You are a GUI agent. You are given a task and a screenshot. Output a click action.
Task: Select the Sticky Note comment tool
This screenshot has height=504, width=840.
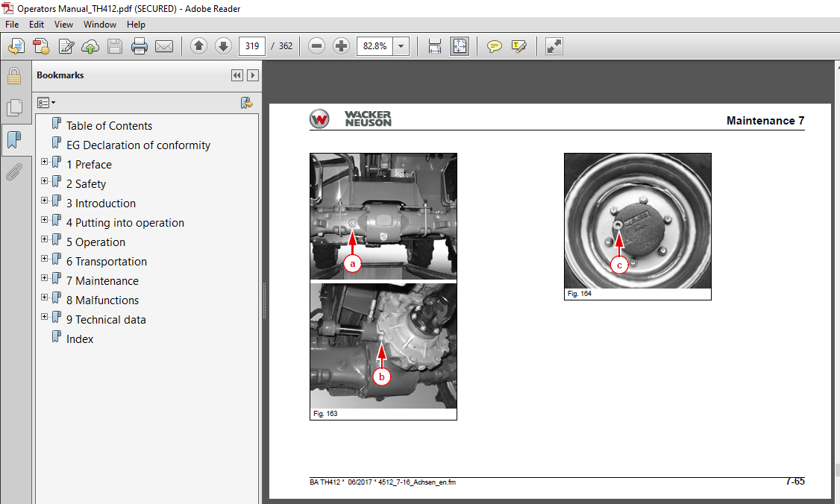click(x=494, y=46)
